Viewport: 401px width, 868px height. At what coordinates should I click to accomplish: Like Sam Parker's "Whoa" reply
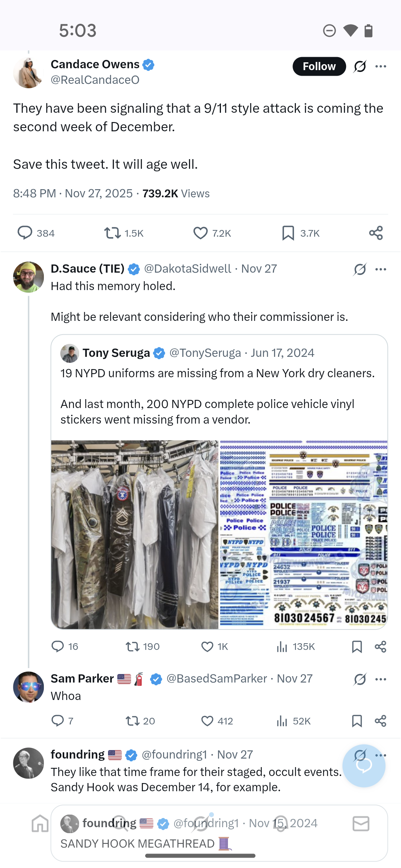click(207, 721)
